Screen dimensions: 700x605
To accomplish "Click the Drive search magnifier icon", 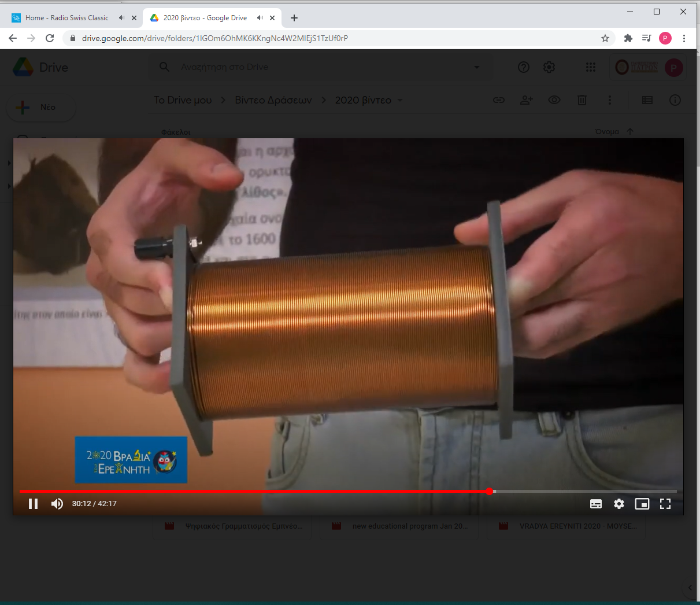I will [165, 67].
